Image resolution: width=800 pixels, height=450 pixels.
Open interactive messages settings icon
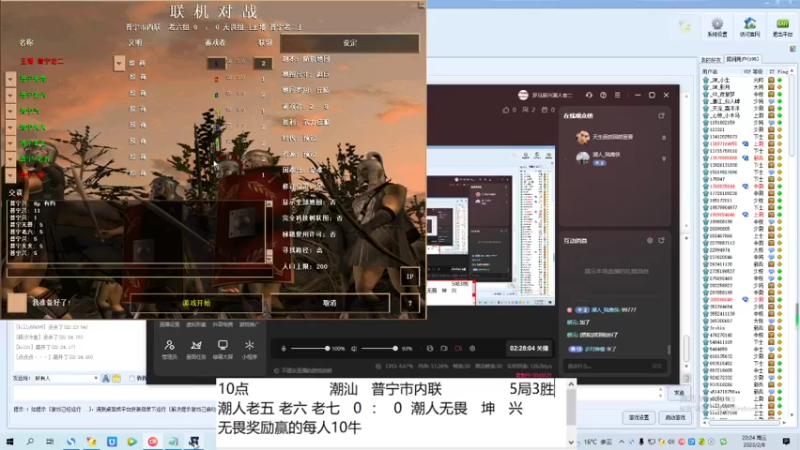pos(649,240)
